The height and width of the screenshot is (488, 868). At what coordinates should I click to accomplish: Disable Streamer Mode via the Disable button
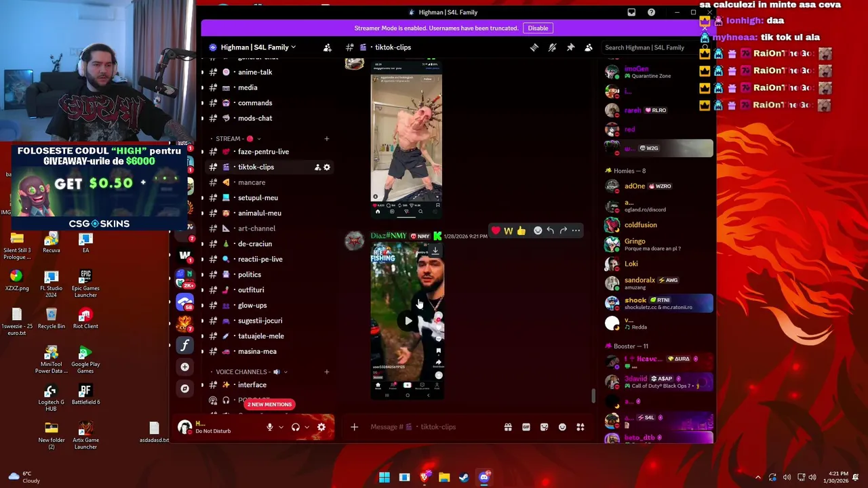(x=538, y=28)
